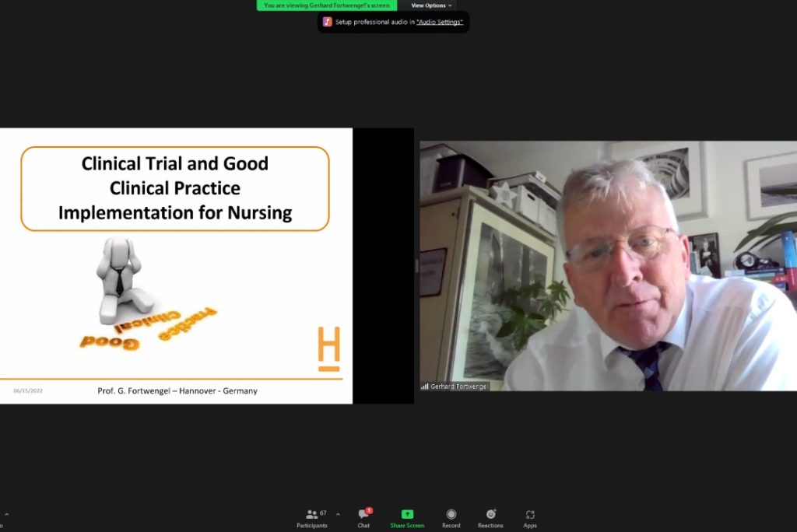Select the speaker's webcam video tile
The height and width of the screenshot is (532, 797).
click(x=607, y=264)
